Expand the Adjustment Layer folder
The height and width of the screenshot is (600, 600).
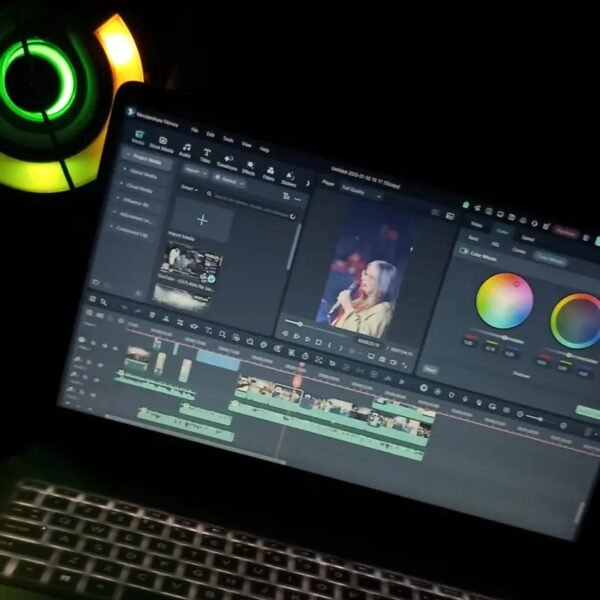(114, 212)
